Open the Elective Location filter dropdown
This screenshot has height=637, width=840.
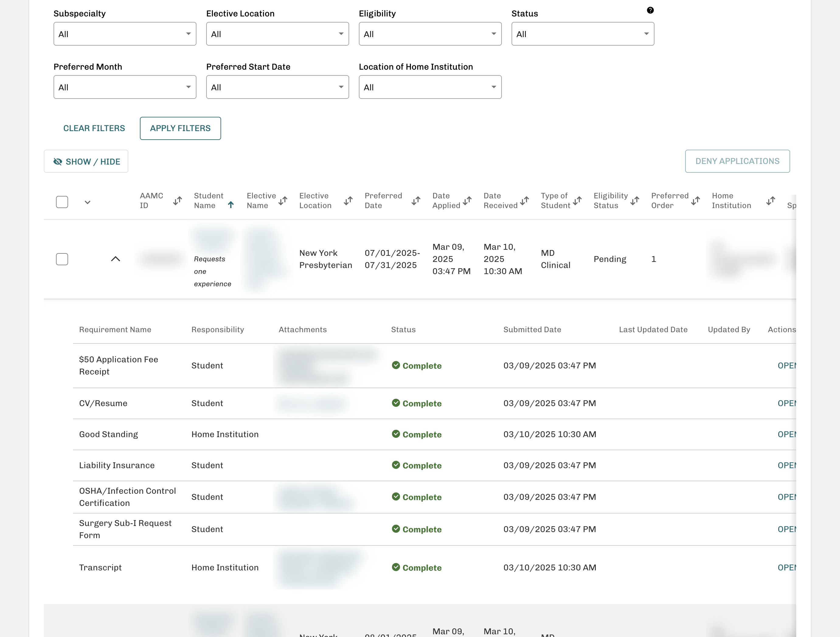[278, 34]
